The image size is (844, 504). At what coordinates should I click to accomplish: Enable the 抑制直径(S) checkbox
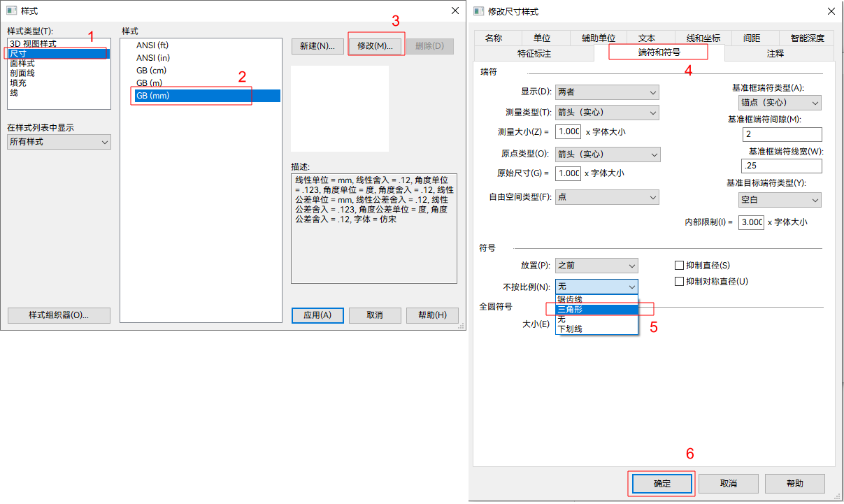click(679, 266)
